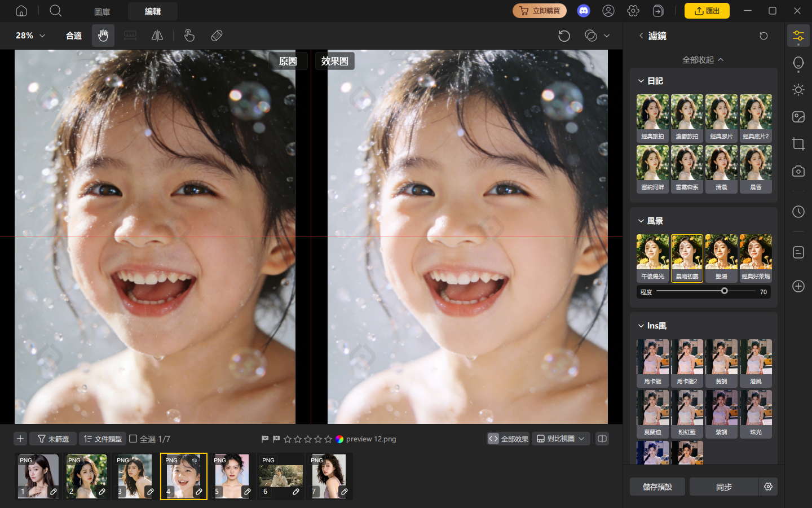This screenshot has width=812, height=508.
Task: Tick the 全選 checkbox
Action: [133, 439]
